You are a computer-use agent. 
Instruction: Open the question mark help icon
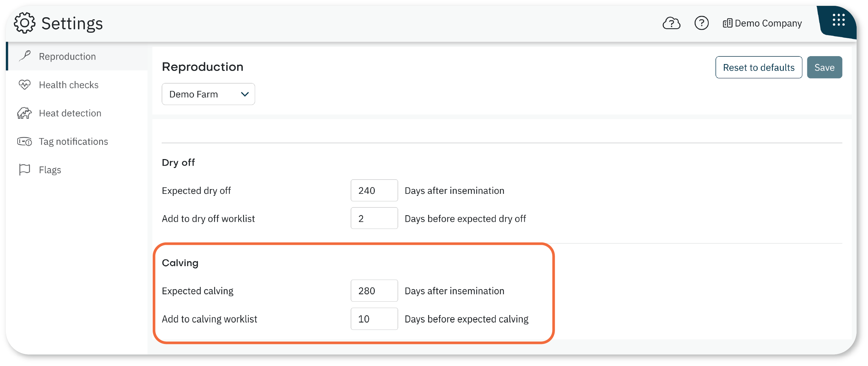click(701, 23)
